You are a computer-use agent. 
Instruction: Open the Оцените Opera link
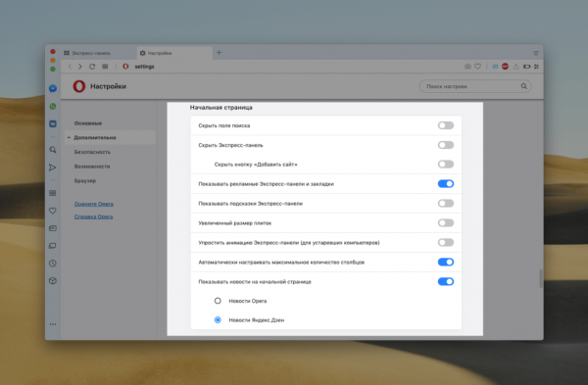tap(94, 204)
